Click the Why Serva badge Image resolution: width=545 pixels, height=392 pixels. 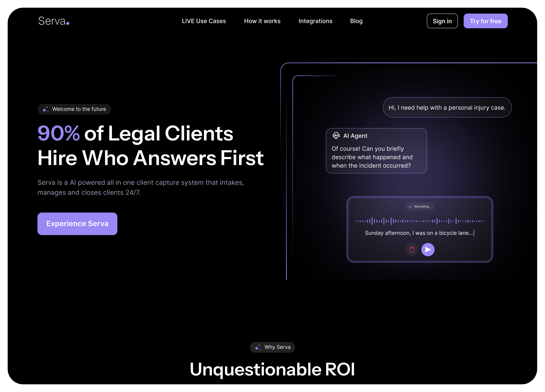pos(272,347)
